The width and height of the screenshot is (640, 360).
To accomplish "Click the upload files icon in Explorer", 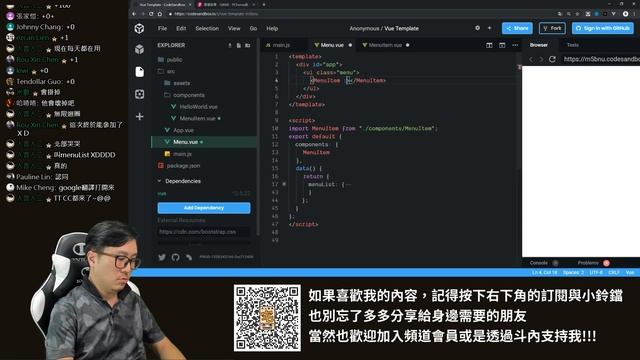I will [x=230, y=45].
